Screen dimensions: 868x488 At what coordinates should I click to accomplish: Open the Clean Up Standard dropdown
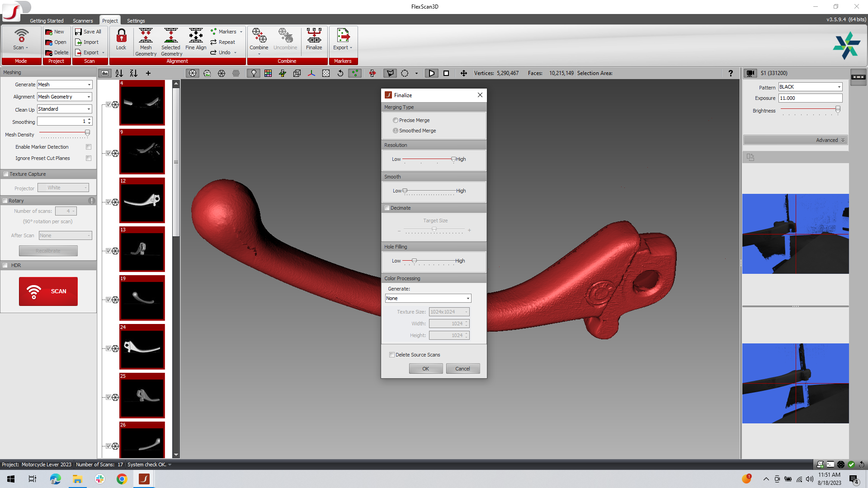[x=64, y=109]
